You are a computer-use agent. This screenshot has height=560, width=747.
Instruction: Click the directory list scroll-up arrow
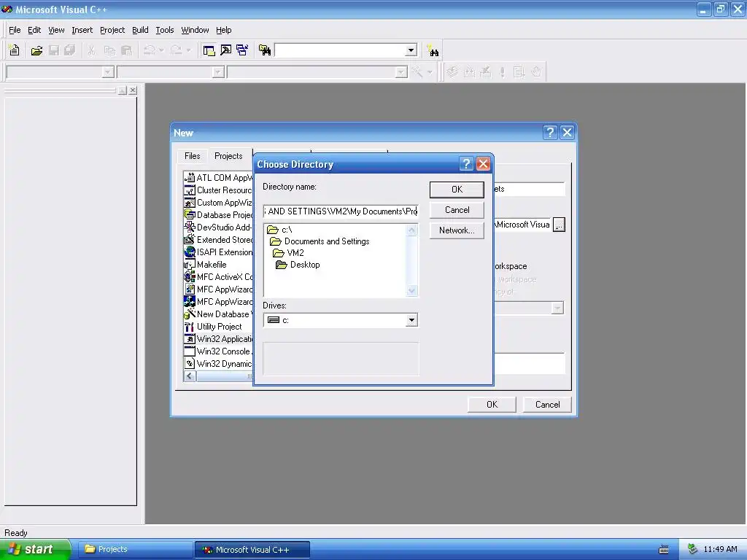tap(412, 230)
